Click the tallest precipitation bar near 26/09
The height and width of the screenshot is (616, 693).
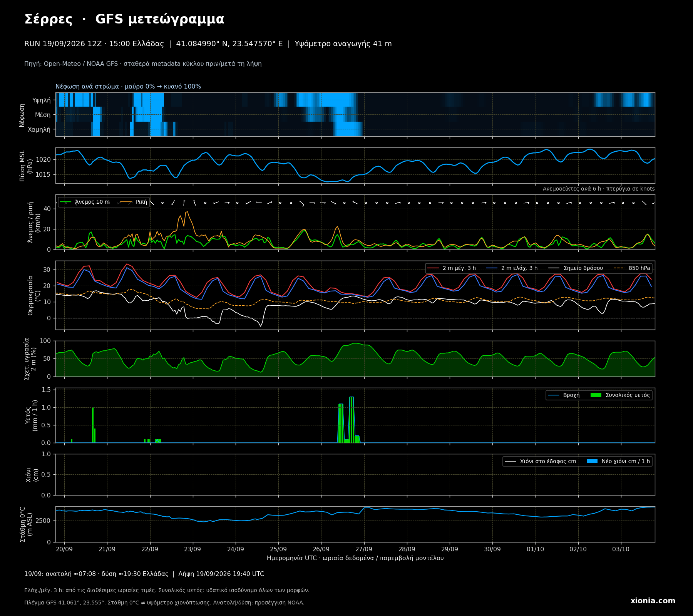(x=352, y=420)
